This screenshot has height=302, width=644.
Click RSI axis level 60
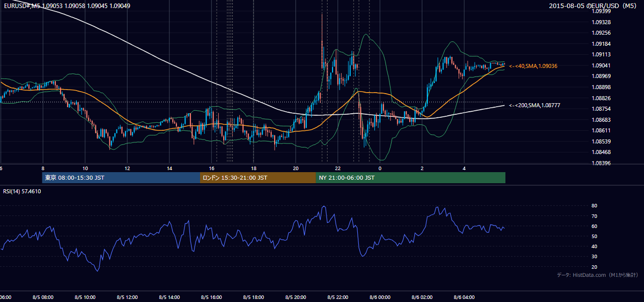tap(595, 226)
